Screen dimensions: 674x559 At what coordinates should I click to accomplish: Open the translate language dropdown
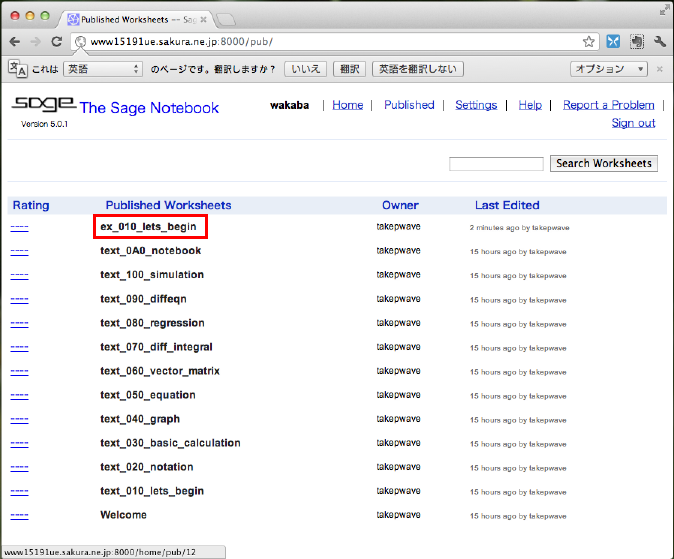pyautogui.click(x=103, y=69)
